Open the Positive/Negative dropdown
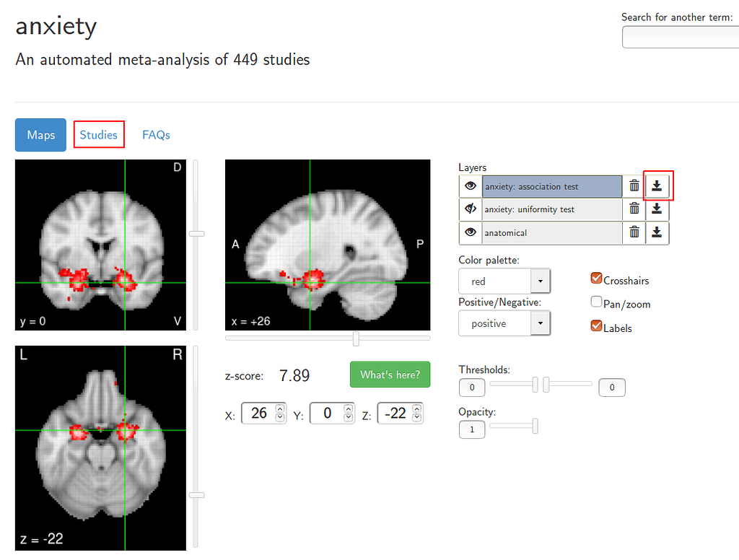 pyautogui.click(x=540, y=323)
